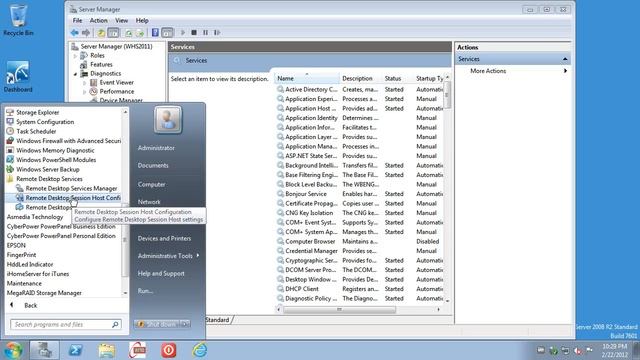Collapse the Services section in Actions pane

(x=565, y=59)
